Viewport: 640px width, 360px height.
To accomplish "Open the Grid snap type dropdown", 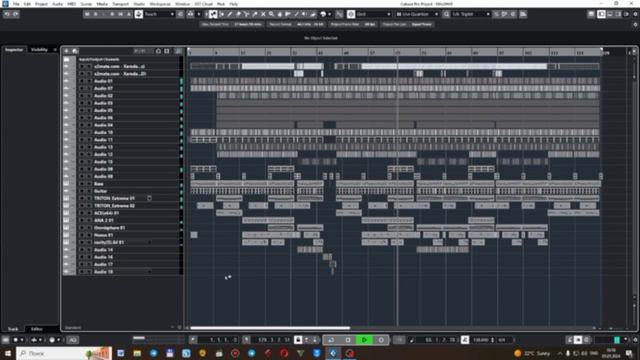I will (x=373, y=14).
